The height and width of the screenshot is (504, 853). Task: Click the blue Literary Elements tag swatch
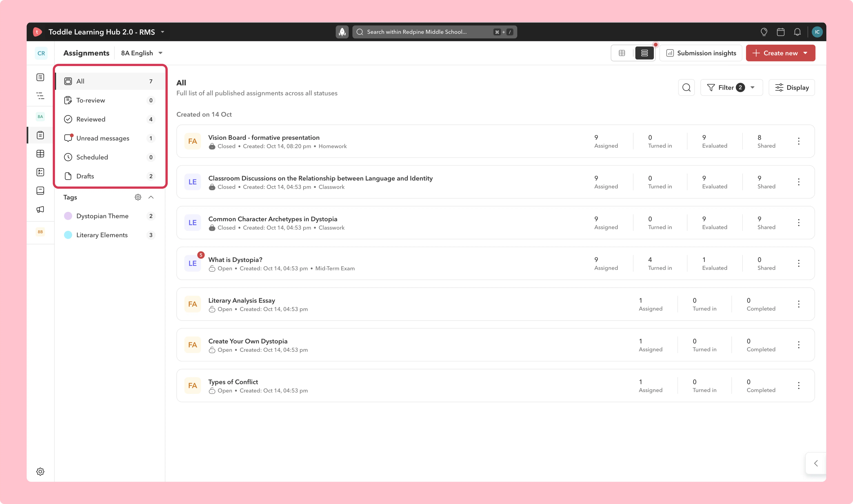(68, 235)
